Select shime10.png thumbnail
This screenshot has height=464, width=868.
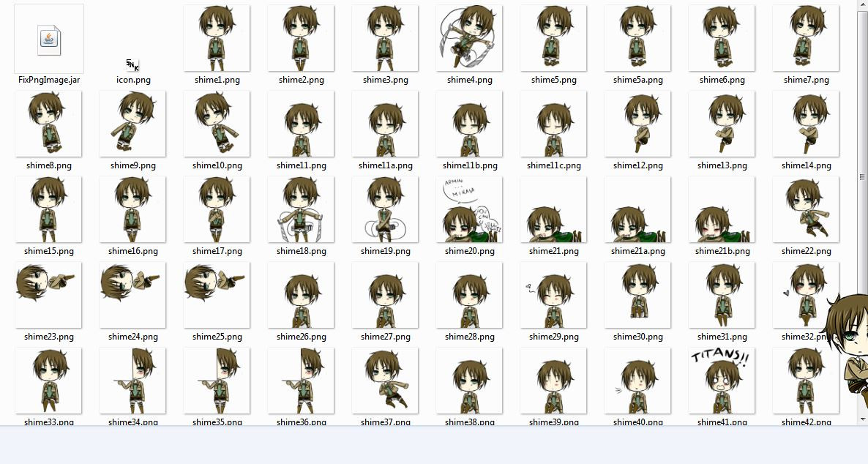point(217,124)
